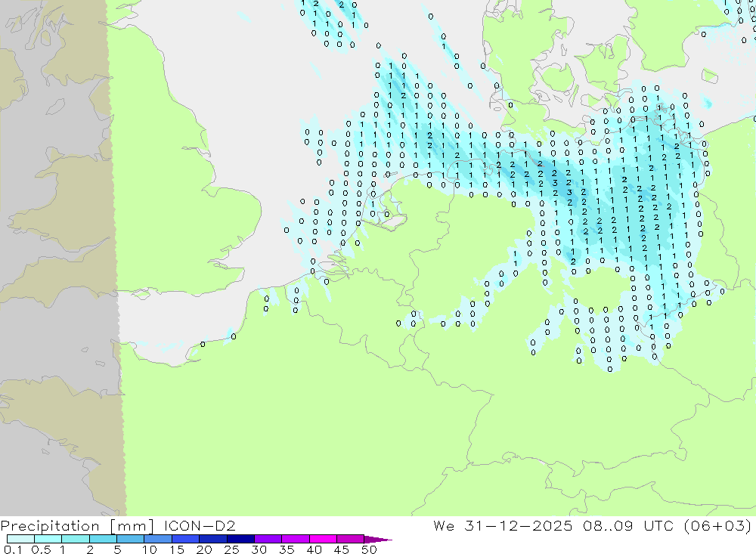The image size is (756, 554).
Task: Click the '10' legend scale value
Action: pos(150,549)
